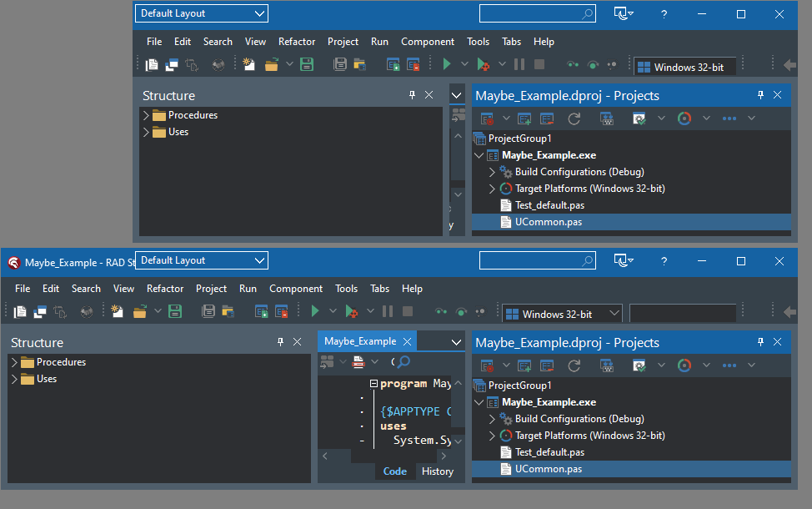Collapse Maybe_Example.exe node in upper Projects tree
The height and width of the screenshot is (509, 812).
(x=479, y=155)
